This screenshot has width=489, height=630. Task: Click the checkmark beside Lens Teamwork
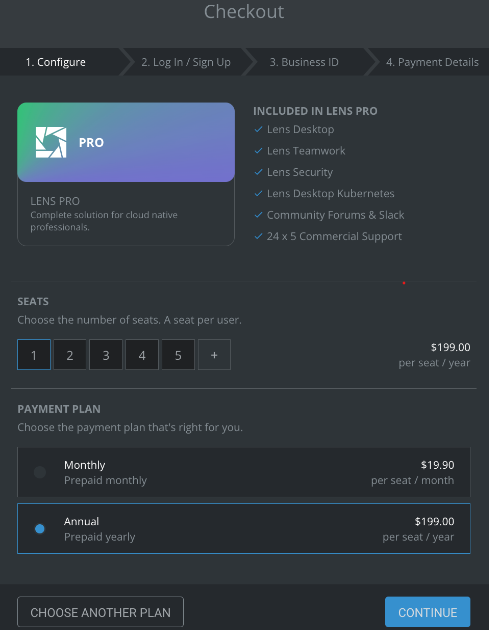[x=258, y=151]
